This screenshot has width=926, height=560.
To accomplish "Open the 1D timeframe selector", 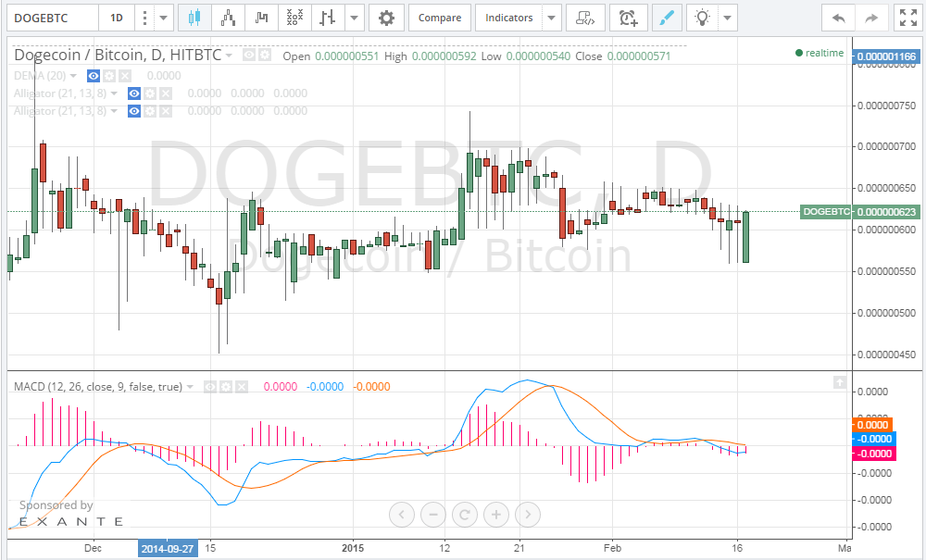I will pos(117,18).
